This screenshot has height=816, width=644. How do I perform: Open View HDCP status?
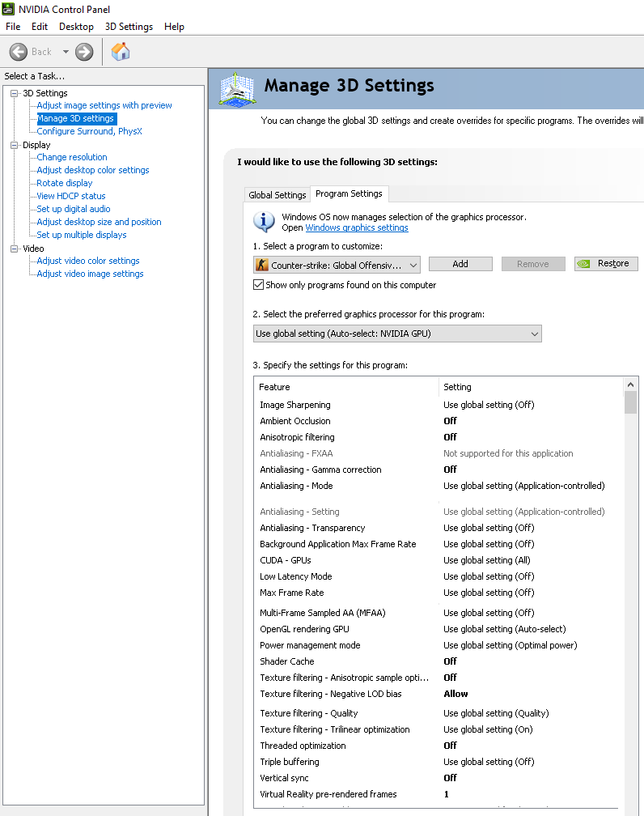(70, 196)
